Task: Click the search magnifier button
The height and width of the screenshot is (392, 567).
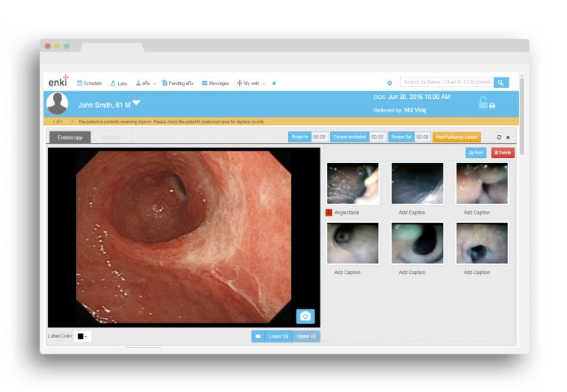Action: pyautogui.click(x=501, y=83)
